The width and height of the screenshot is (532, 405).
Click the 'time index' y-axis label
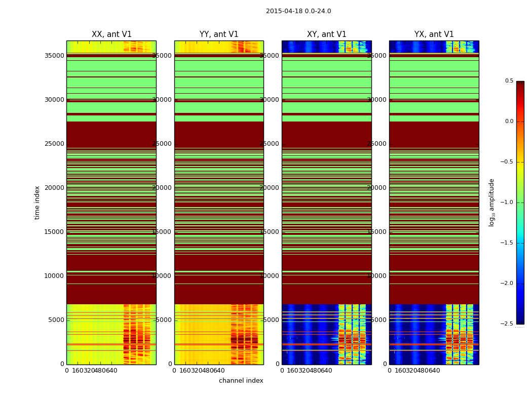point(37,202)
